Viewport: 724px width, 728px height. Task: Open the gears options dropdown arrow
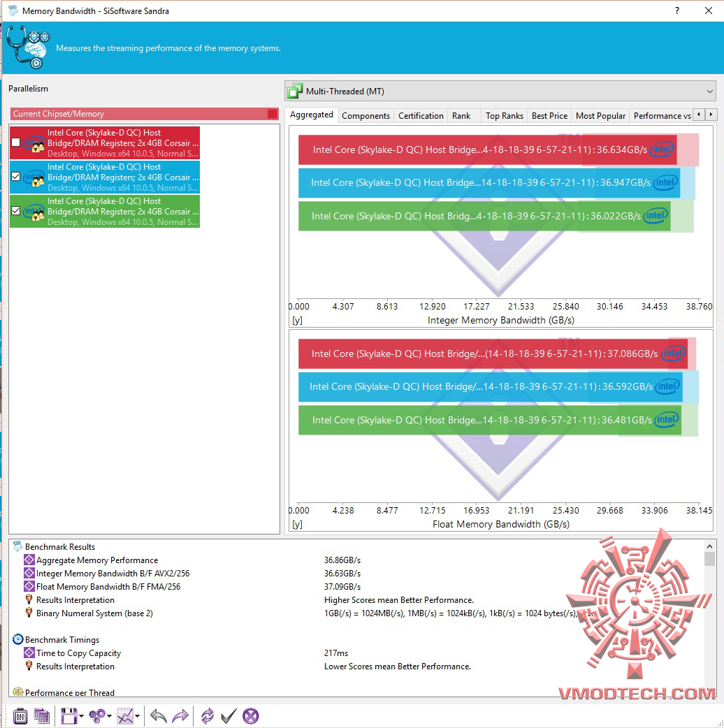[x=110, y=716]
